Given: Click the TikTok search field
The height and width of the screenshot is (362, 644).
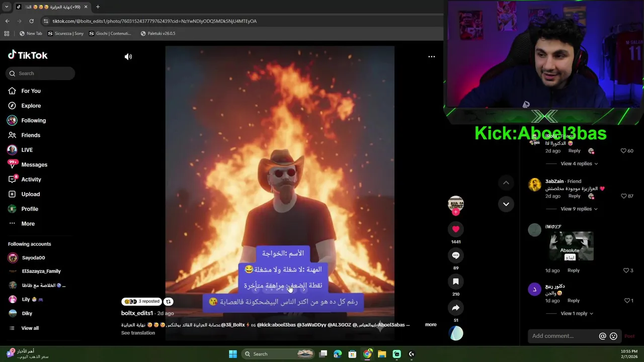Looking at the screenshot, I should [40, 73].
